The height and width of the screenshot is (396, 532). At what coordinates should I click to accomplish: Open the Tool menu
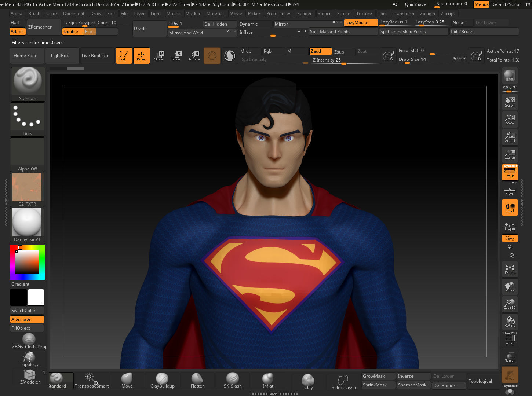[382, 14]
